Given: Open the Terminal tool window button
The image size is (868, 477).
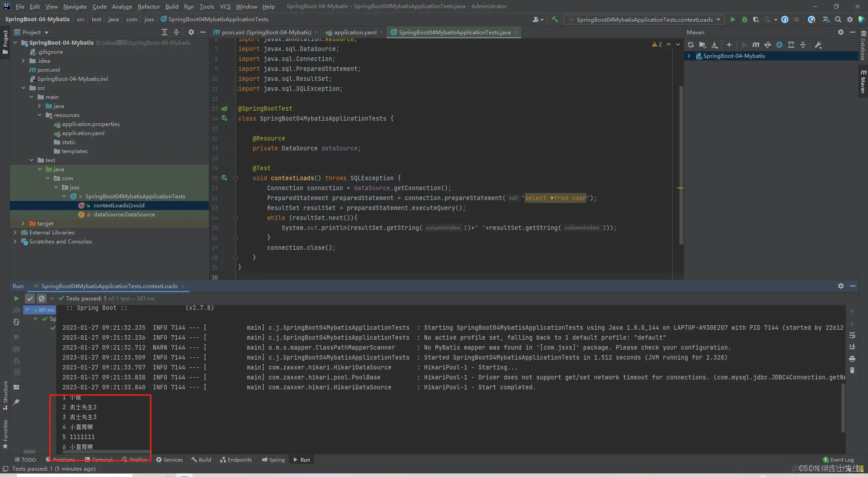Looking at the screenshot, I should (99, 460).
